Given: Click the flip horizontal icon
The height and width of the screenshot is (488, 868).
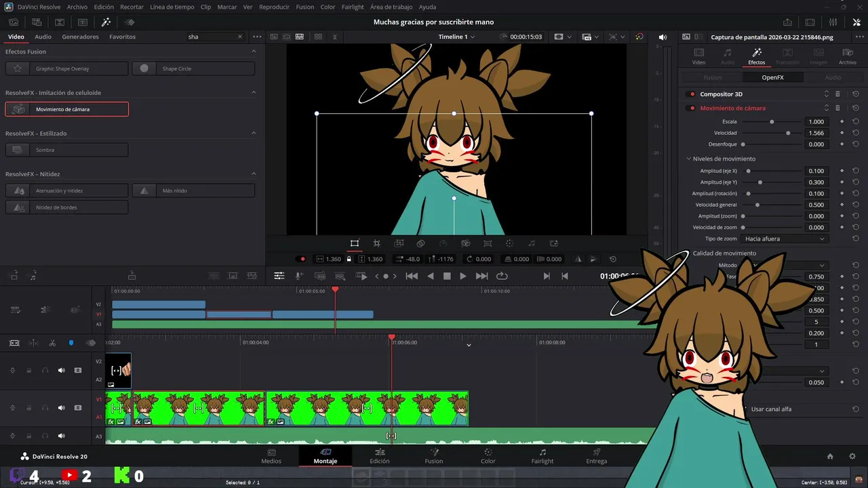Looking at the screenshot, I should click(578, 259).
